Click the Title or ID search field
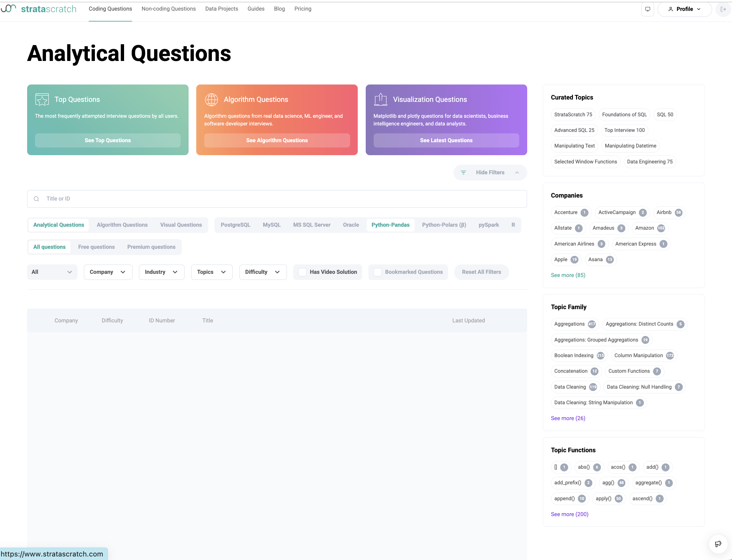 coord(277,199)
